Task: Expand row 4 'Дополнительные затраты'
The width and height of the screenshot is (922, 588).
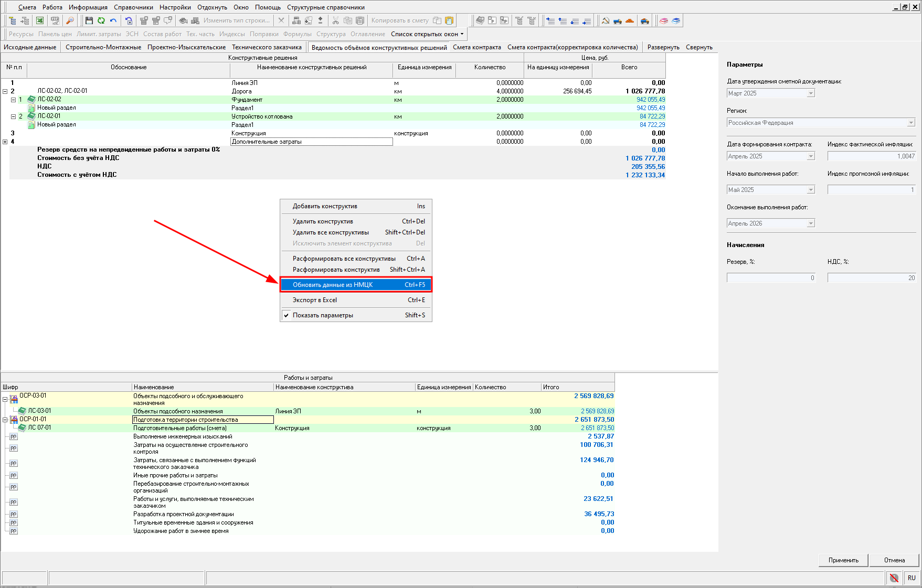Action: (x=5, y=142)
